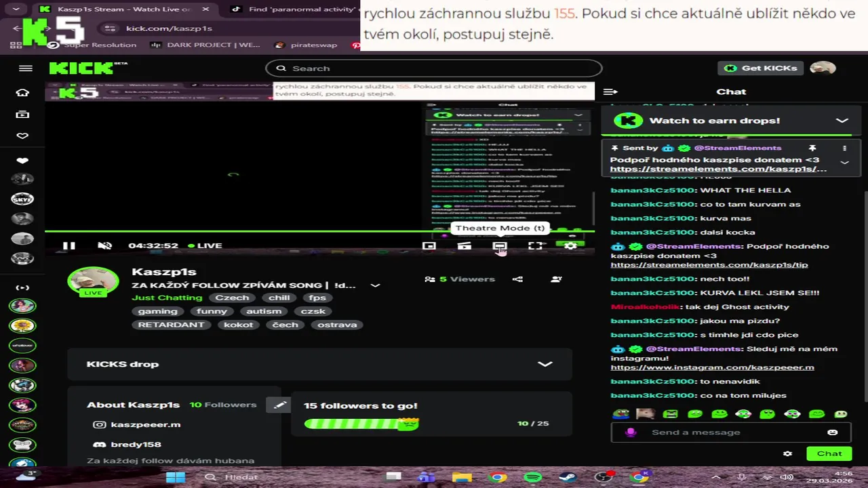This screenshot has height=488, width=868.
Task: Click the clip creation icon in player
Action: click(465, 246)
